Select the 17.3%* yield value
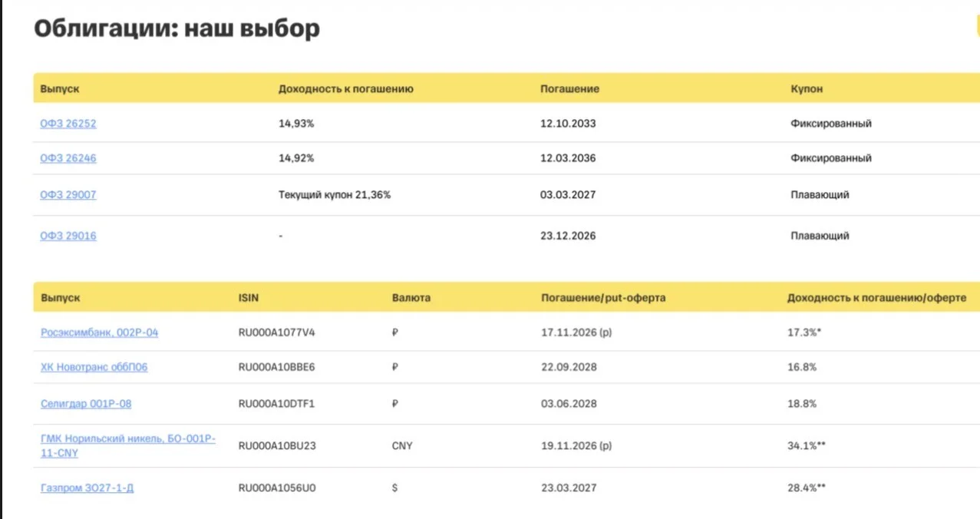 [804, 332]
